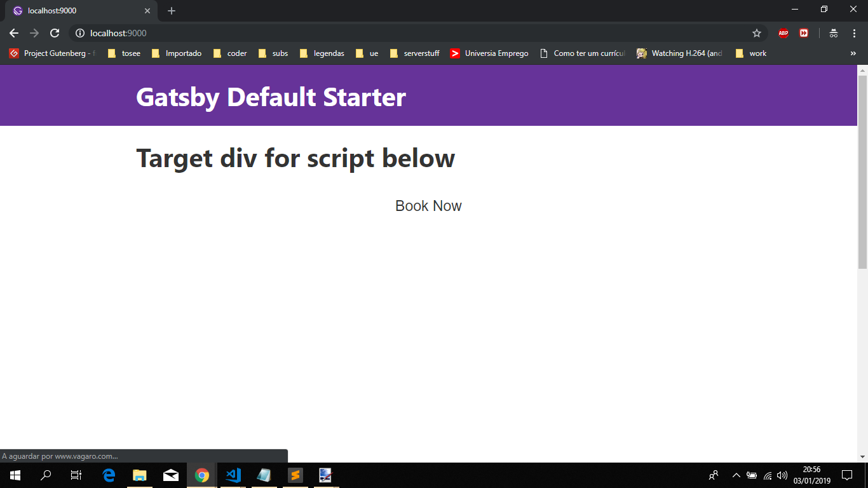Click the status text 'A aguardar por www.vagaro.com...'
This screenshot has height=488, width=868.
pos(60,456)
